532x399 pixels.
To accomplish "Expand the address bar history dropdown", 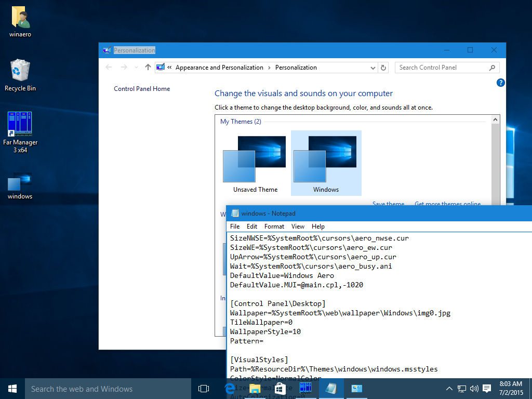I will [x=373, y=68].
